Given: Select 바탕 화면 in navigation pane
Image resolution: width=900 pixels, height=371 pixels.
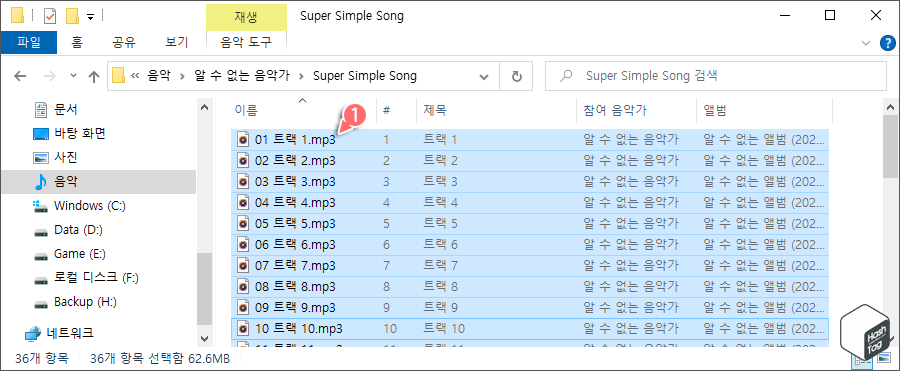Looking at the screenshot, I should 79,133.
